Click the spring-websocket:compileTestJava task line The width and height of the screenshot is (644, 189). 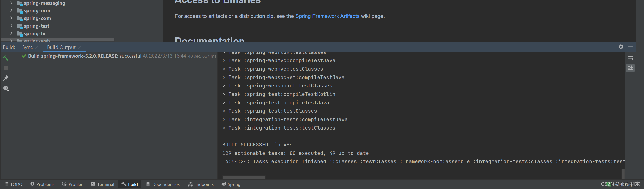tap(283, 78)
